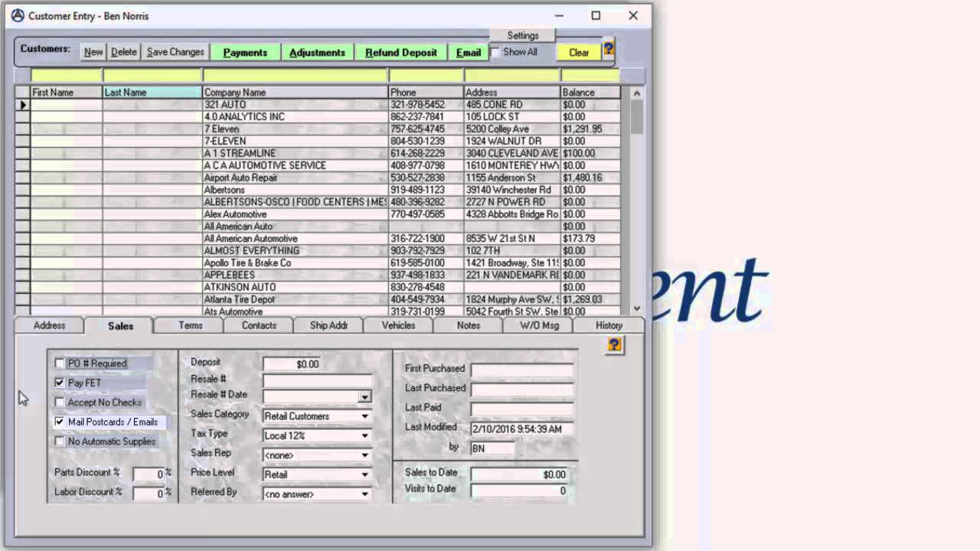Click the Labor Discount % field
The height and width of the screenshot is (551, 980).
(x=149, y=494)
